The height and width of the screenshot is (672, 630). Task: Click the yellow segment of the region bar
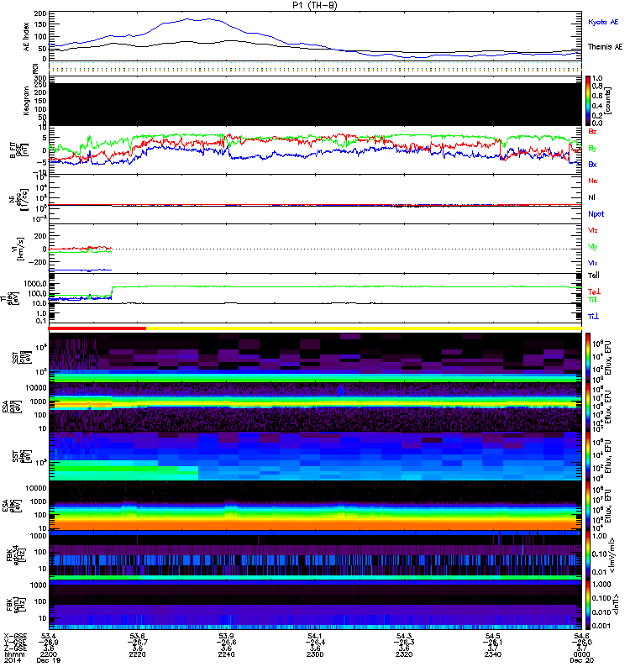pos(364,328)
